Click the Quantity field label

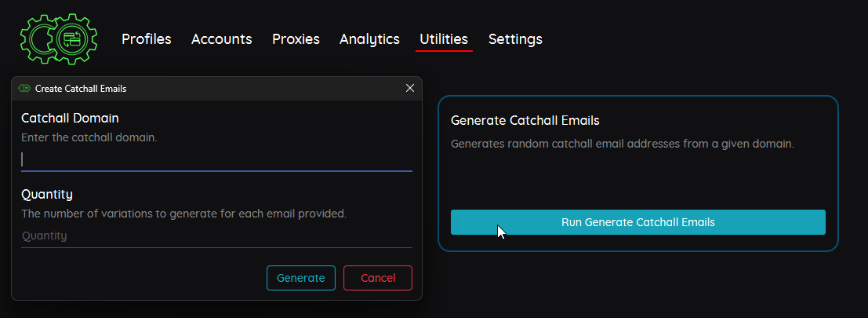pos(47,195)
